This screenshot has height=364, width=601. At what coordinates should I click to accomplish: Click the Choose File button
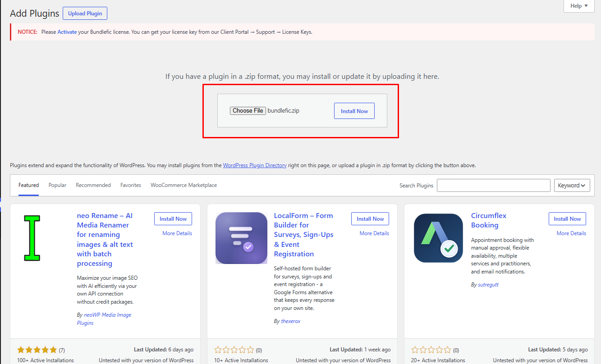click(x=248, y=111)
